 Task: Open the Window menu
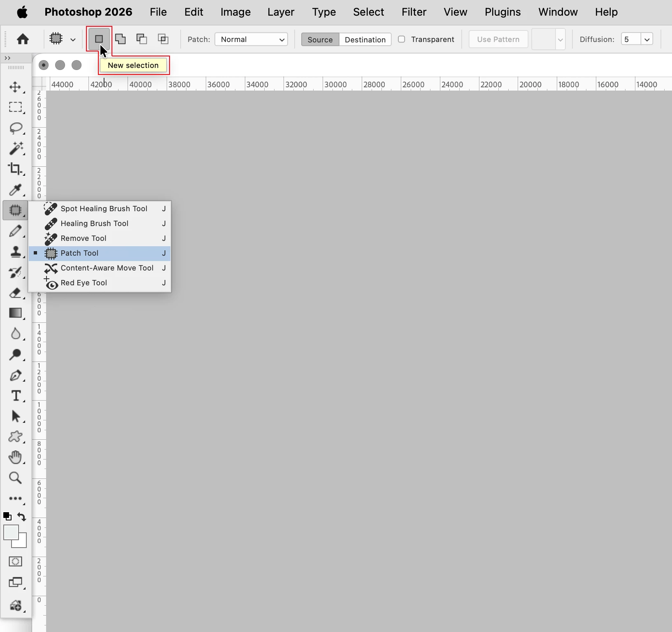(x=558, y=12)
